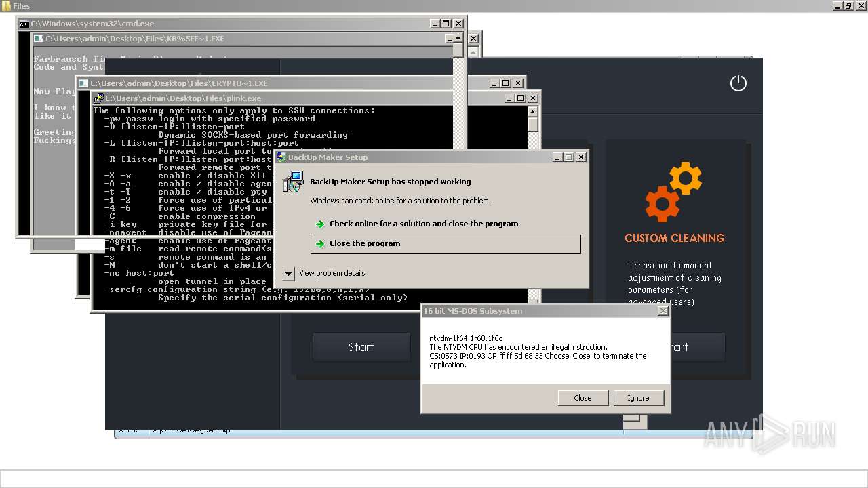Viewport: 868px width, 488px height.
Task: Close the CRYPTO~1.EXE console window
Action: [518, 83]
